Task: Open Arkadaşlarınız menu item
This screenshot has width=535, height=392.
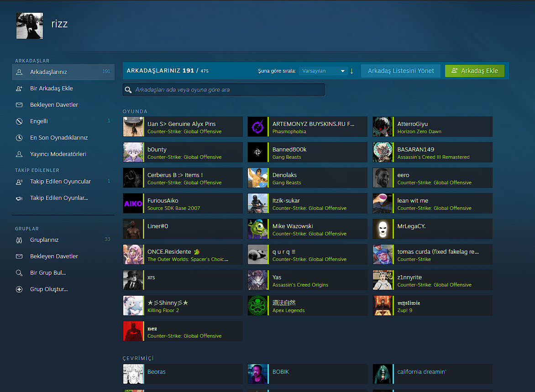Action: coord(63,72)
